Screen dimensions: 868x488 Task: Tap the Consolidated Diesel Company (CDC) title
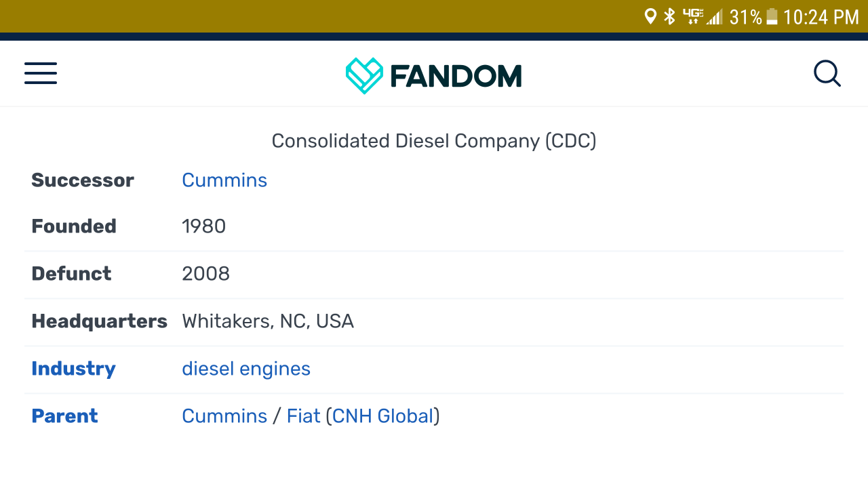point(434,141)
